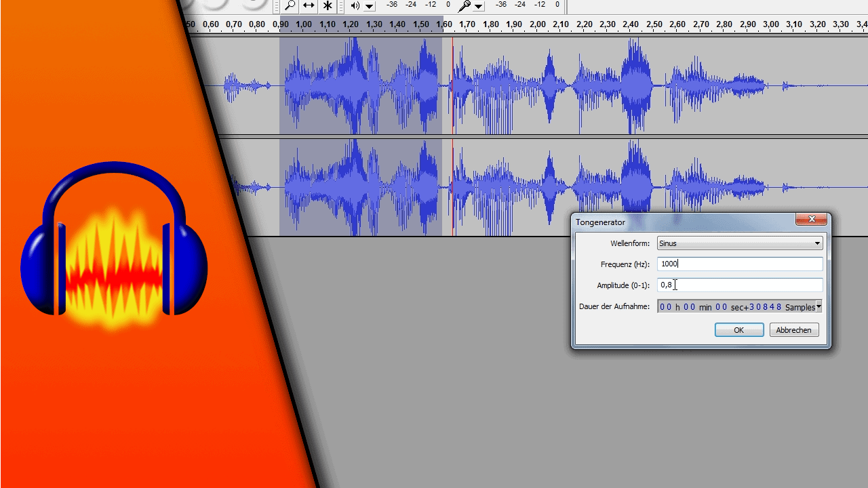The width and height of the screenshot is (868, 488).
Task: Select the Zoom magnifier tool
Action: [x=290, y=5]
